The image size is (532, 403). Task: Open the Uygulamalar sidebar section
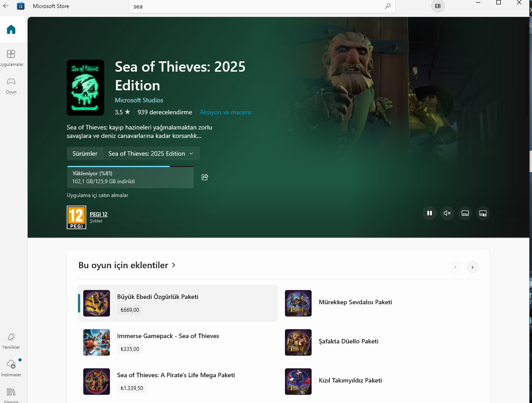click(11, 58)
